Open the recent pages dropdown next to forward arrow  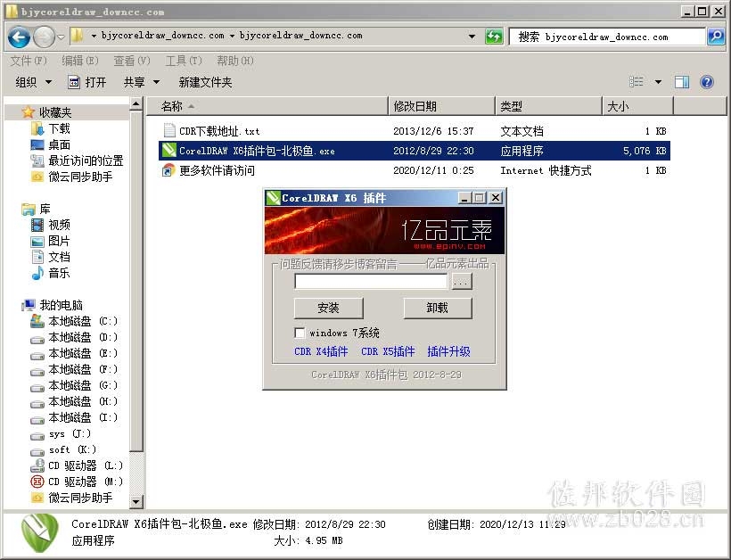click(61, 37)
